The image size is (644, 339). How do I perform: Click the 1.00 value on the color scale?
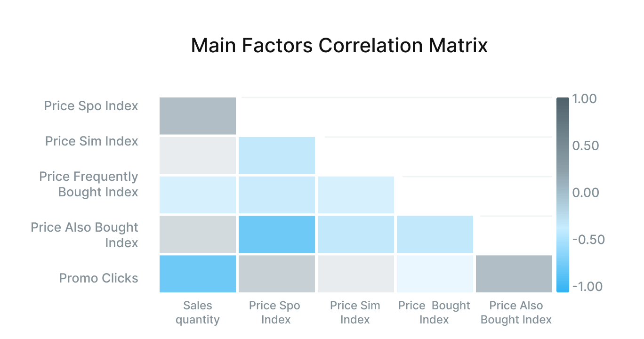coord(584,99)
